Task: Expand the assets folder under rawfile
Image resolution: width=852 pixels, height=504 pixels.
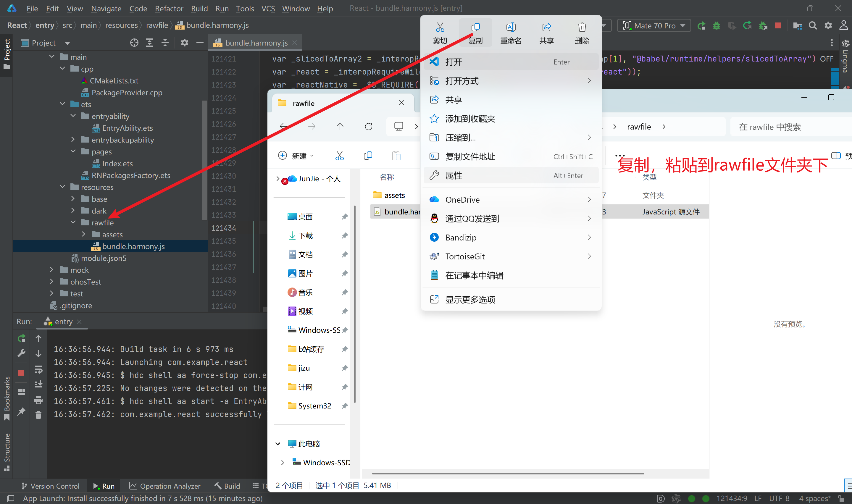Action: tap(84, 234)
